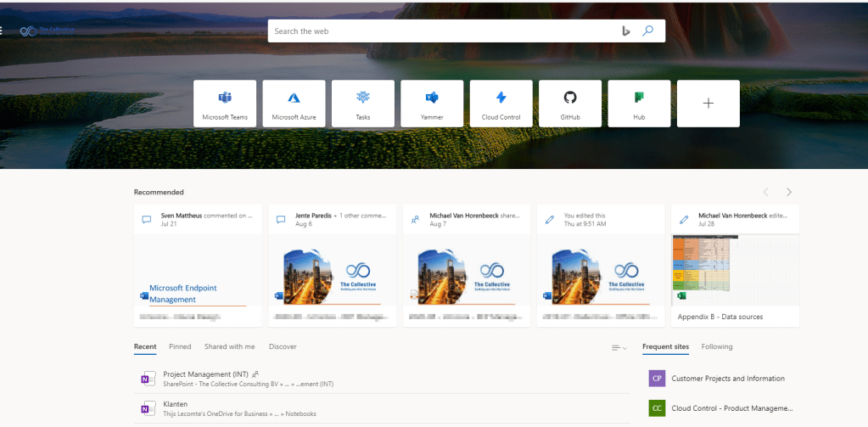Show next recommended documents with right chevron

pos(789,192)
